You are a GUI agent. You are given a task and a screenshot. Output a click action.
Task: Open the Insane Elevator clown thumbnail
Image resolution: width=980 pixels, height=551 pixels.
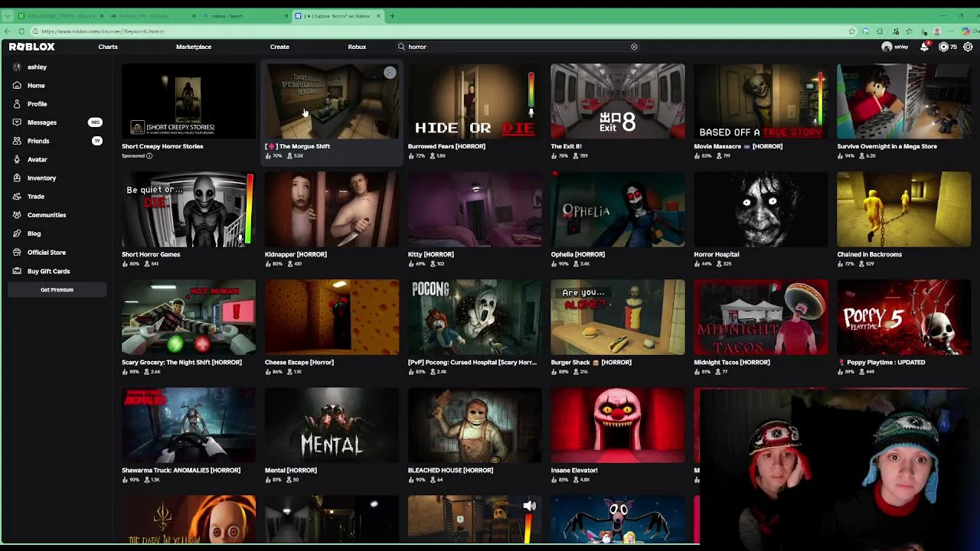click(618, 425)
